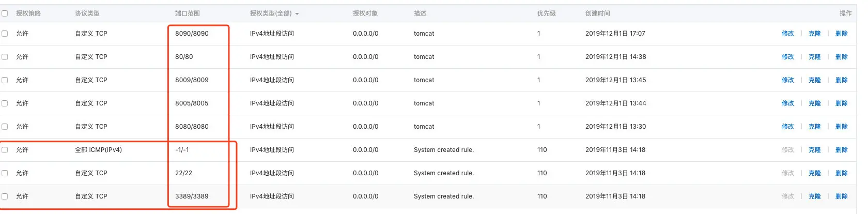The width and height of the screenshot is (868, 214).
Task: Click the 3389/3389 port range cell
Action: point(192,196)
